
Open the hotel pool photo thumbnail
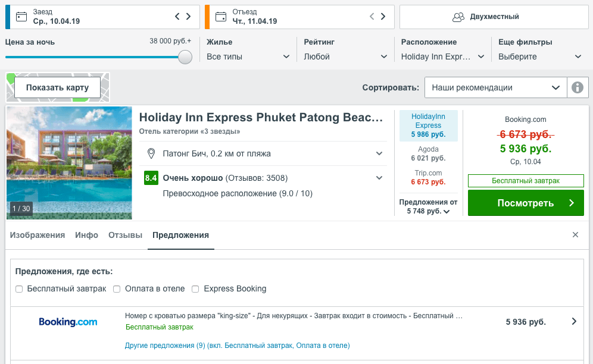[x=69, y=163]
